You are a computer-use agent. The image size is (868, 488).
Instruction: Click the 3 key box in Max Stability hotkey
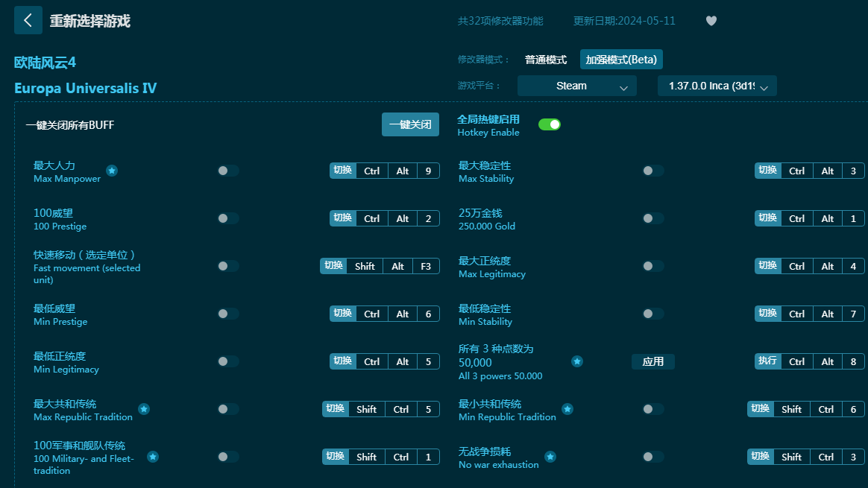(853, 171)
